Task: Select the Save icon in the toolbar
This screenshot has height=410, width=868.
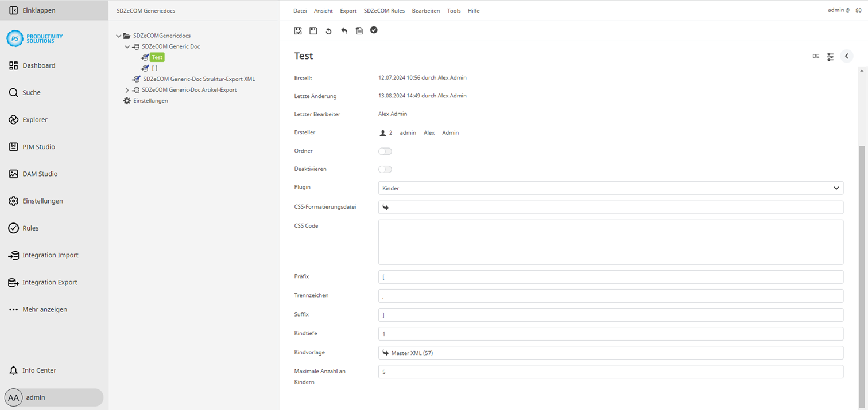Action: [x=313, y=30]
